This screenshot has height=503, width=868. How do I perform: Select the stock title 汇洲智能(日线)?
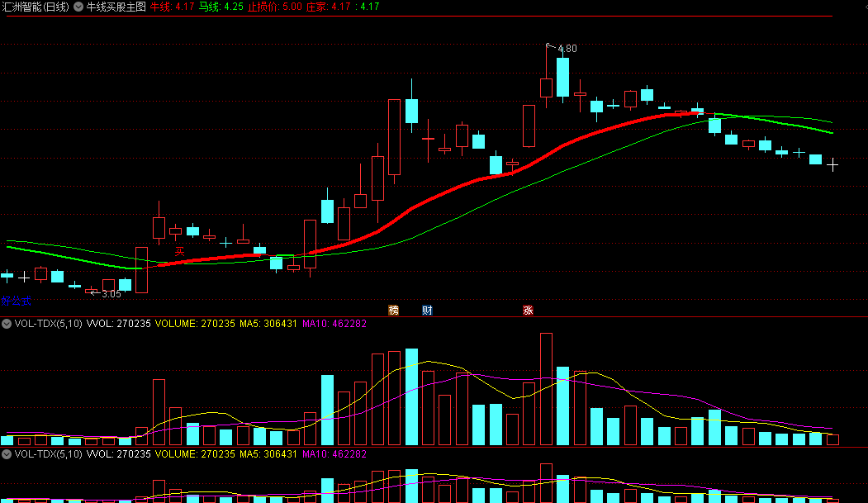(36, 7)
